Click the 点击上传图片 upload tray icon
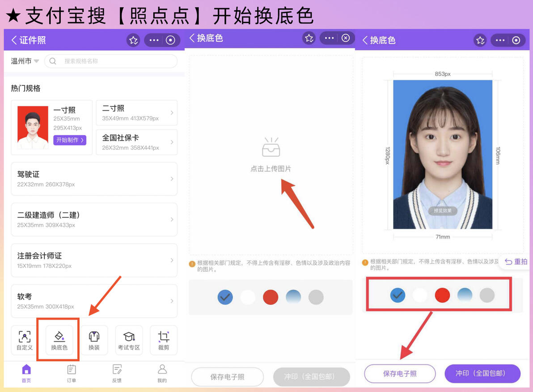This screenshot has width=533, height=392. (271, 147)
